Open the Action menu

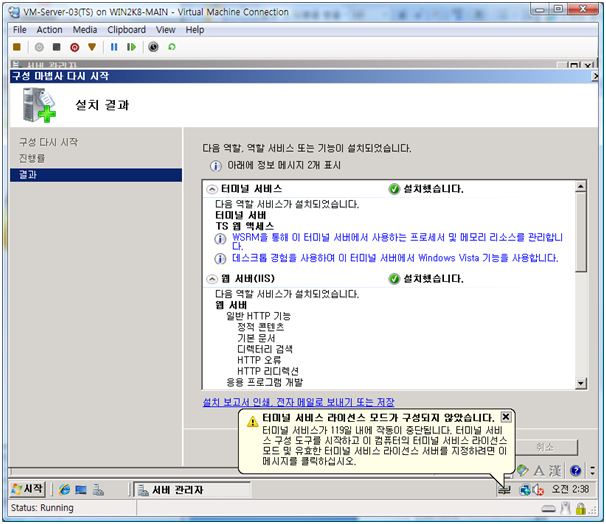point(49,30)
